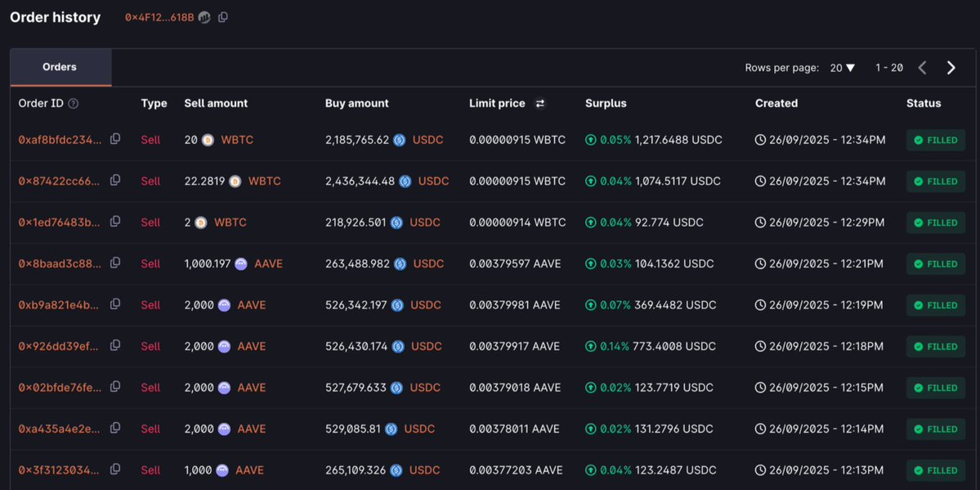Open the Rows per page dropdown
980x490 pixels.
(x=842, y=68)
